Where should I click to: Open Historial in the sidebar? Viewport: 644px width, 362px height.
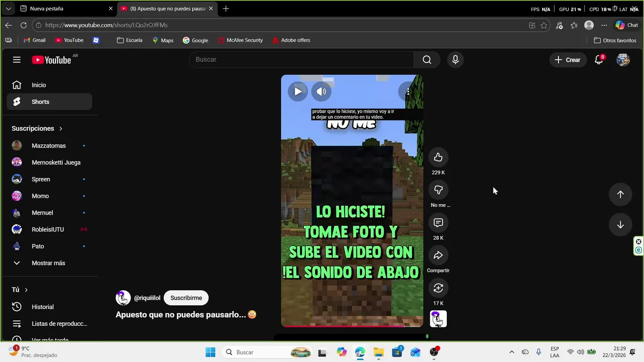click(49, 307)
